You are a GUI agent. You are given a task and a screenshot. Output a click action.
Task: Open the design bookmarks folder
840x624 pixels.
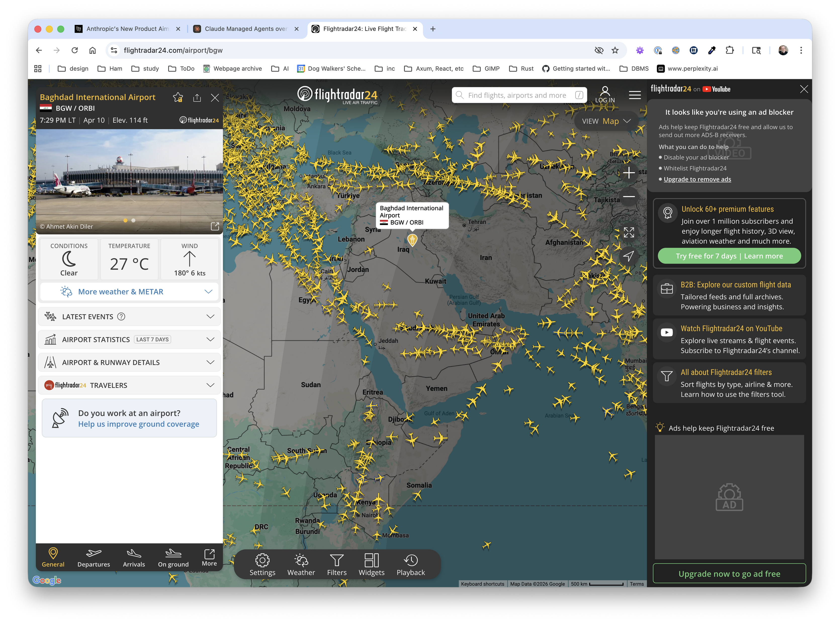point(73,68)
